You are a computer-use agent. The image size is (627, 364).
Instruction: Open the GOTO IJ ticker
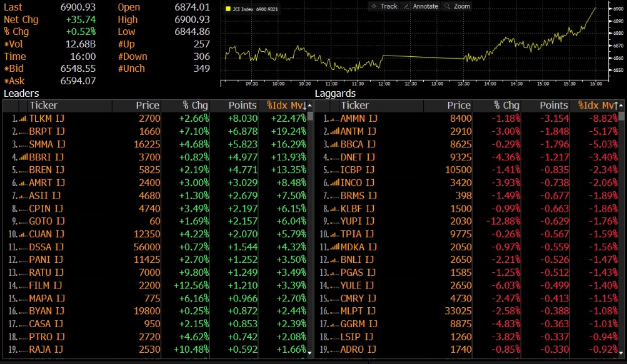46,222
